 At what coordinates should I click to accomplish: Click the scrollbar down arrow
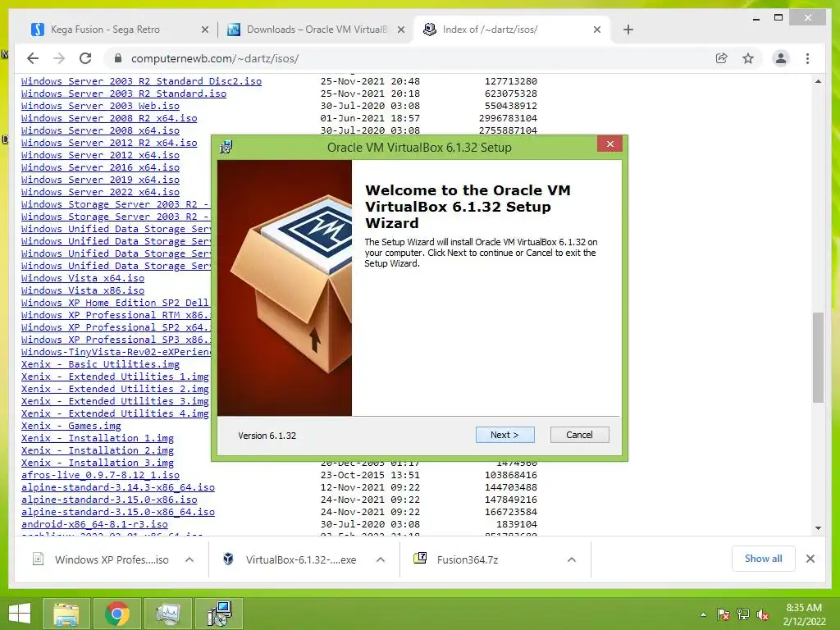click(x=818, y=527)
